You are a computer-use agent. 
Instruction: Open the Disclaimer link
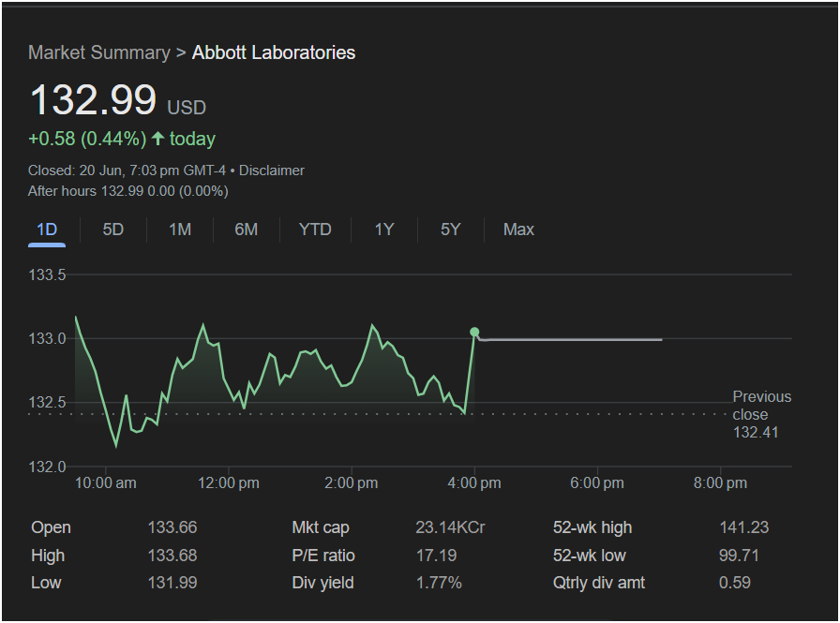(x=272, y=171)
